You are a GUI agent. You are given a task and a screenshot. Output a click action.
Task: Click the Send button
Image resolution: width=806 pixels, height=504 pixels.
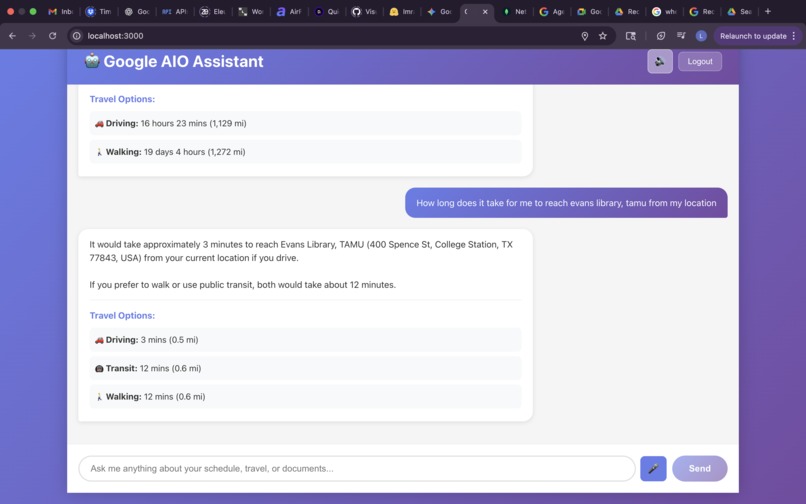699,468
